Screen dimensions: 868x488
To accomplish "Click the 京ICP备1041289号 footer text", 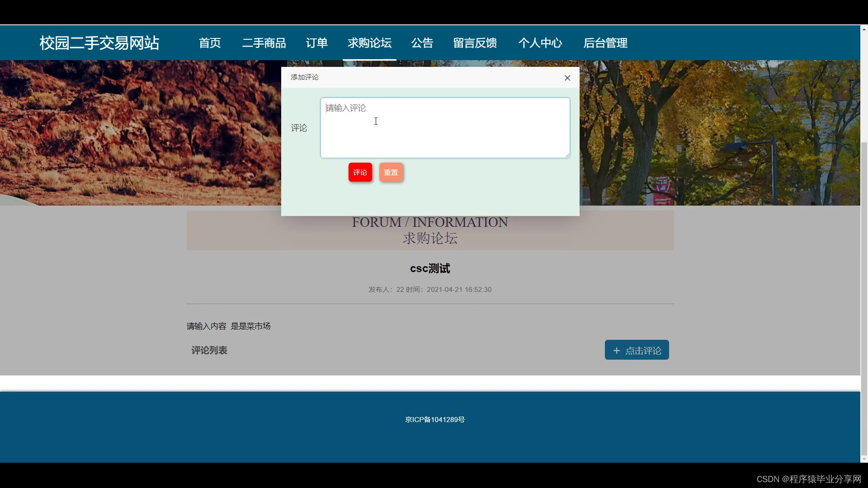I will [x=434, y=419].
